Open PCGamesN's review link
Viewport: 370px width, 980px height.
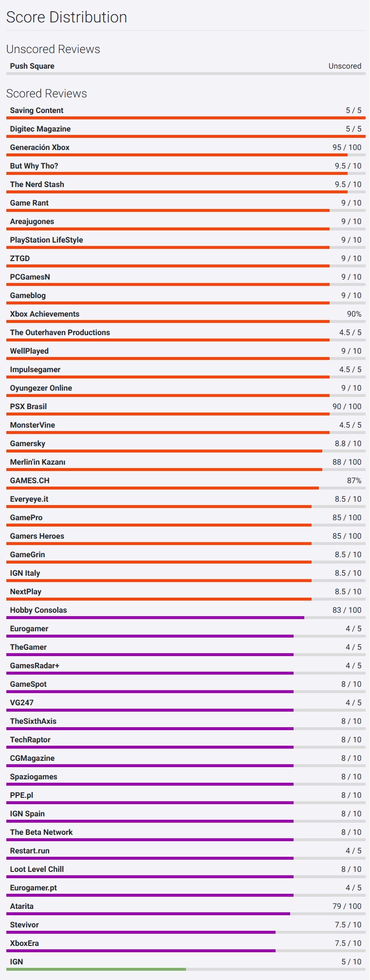pyautogui.click(x=30, y=277)
